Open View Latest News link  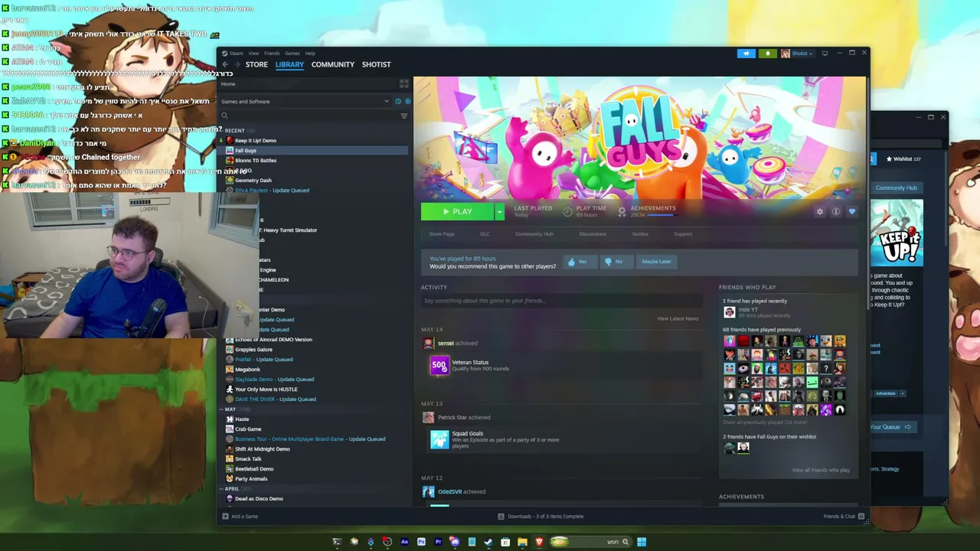click(678, 318)
